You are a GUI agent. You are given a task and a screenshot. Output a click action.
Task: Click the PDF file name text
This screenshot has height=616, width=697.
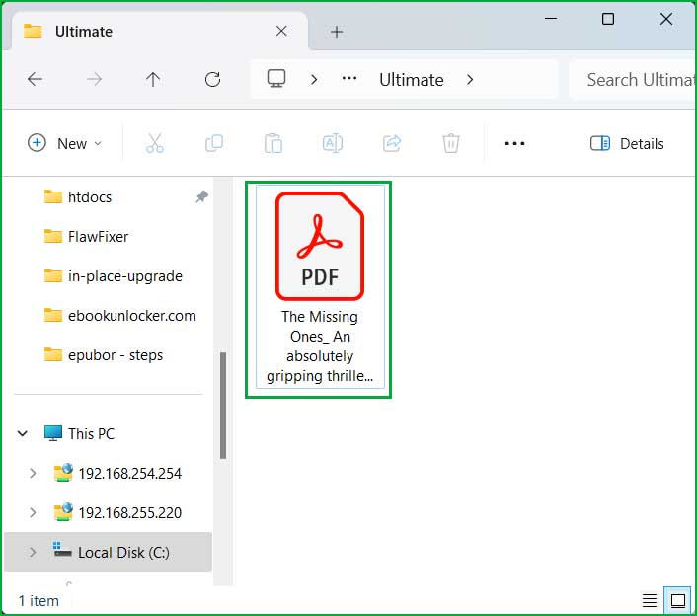pos(320,346)
